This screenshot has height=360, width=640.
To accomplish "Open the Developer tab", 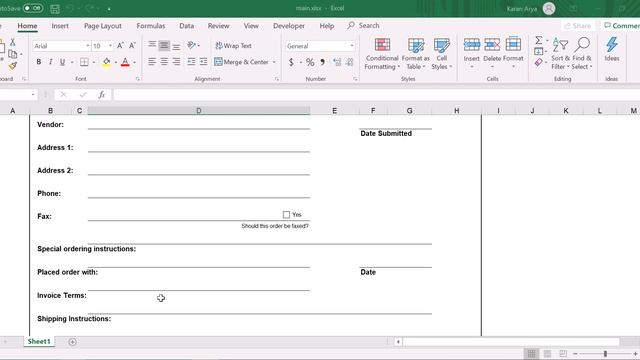I will [289, 26].
